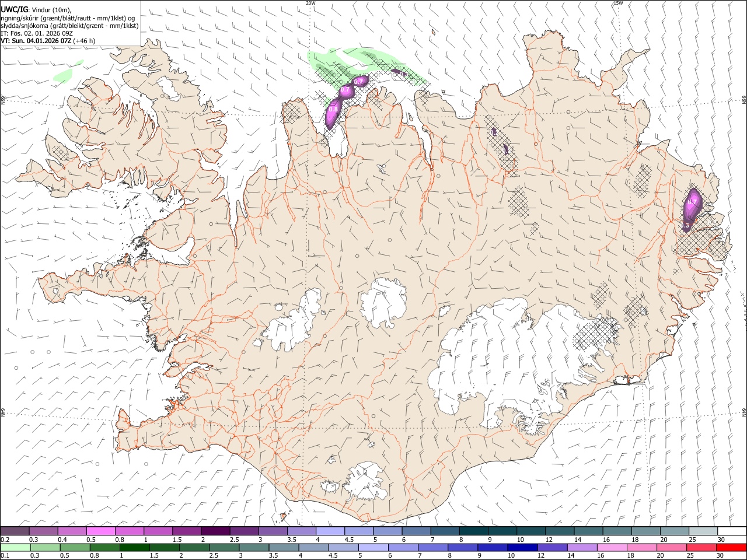Click the "0.2" label on upper scale

5,540
